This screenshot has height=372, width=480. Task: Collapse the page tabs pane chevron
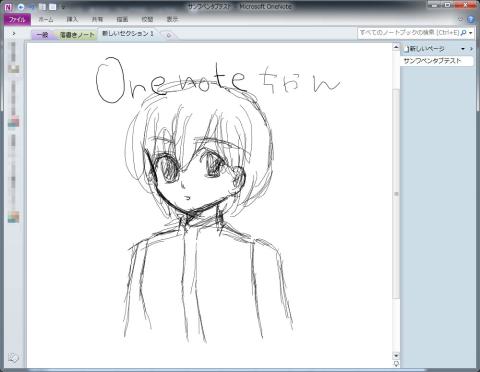pos(471,49)
